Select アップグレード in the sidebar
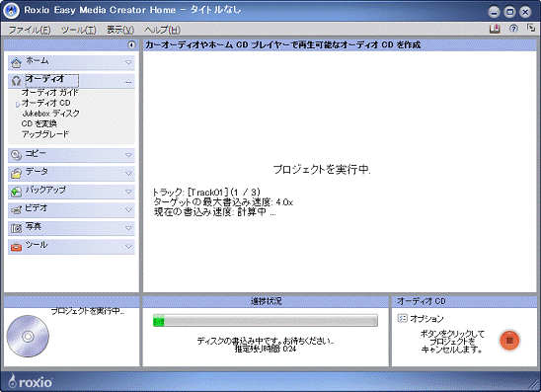The image size is (541, 392). click(45, 134)
